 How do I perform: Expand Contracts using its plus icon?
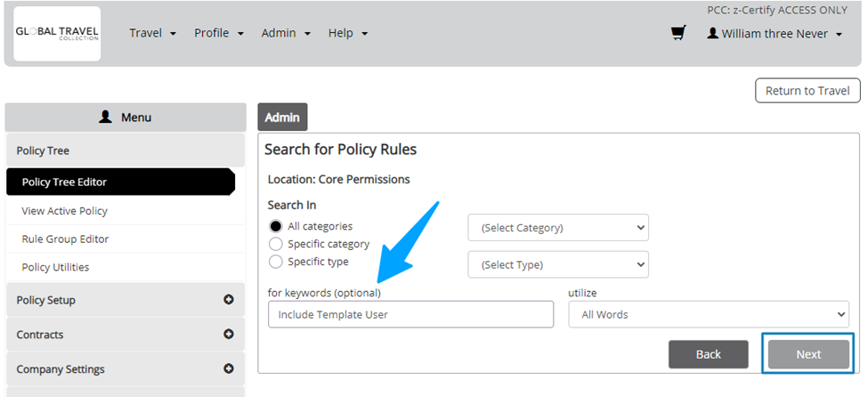point(228,334)
